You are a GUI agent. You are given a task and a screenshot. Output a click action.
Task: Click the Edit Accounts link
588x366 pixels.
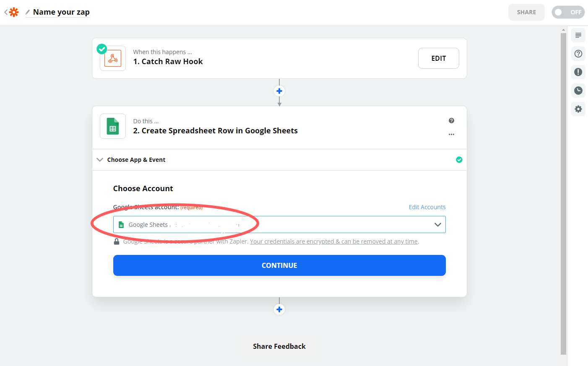(427, 207)
